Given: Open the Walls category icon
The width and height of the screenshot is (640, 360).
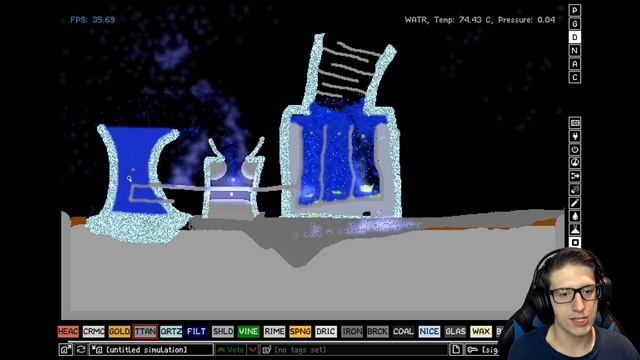Looking at the screenshot, I should coord(575,123).
